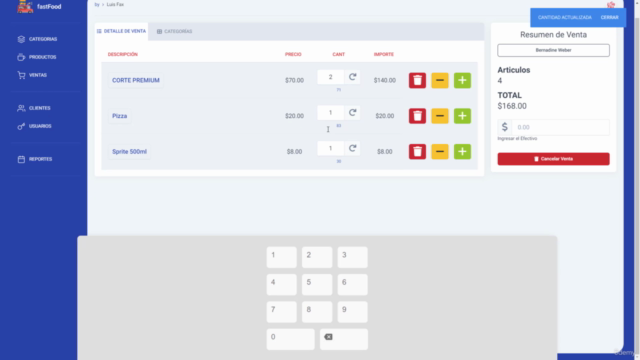
Task: Tap keypad number 4
Action: (x=282, y=284)
